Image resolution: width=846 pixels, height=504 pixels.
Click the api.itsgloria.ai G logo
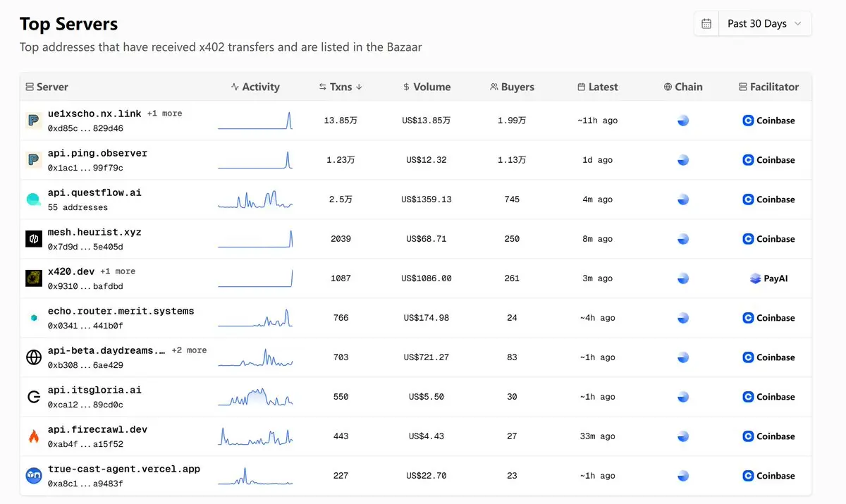click(34, 397)
